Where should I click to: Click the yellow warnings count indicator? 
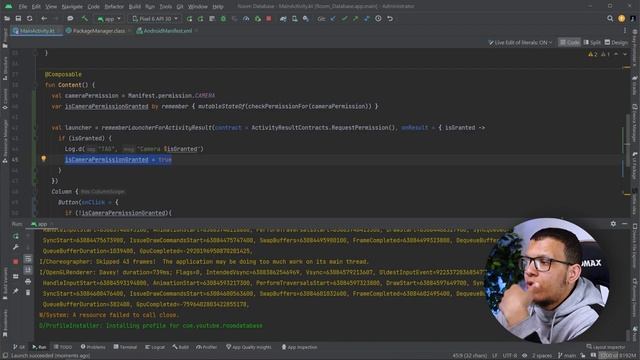(x=593, y=54)
